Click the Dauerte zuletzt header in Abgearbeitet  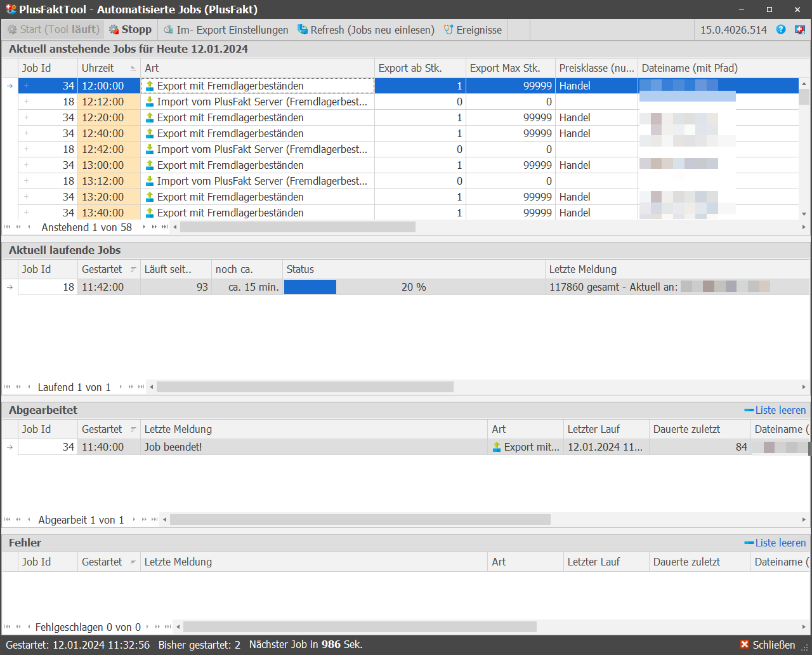700,429
